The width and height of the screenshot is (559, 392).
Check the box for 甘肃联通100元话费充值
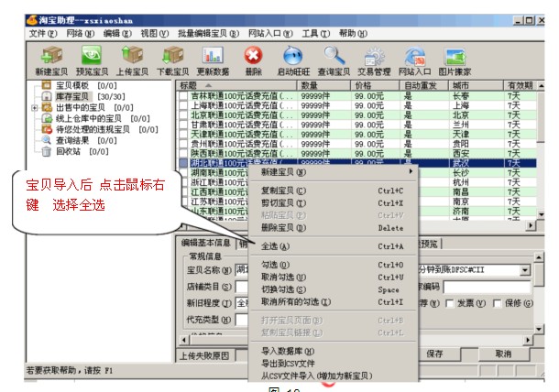tap(183, 125)
